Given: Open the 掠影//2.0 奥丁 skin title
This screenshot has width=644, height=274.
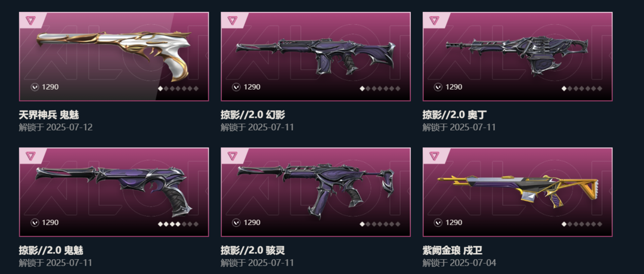Looking at the screenshot, I should click(x=454, y=115).
